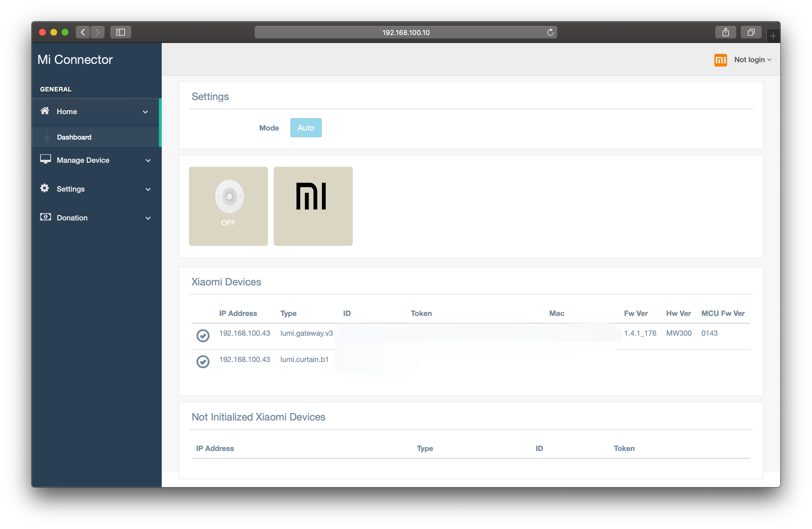Expand the Donation menu chevron

(148, 218)
